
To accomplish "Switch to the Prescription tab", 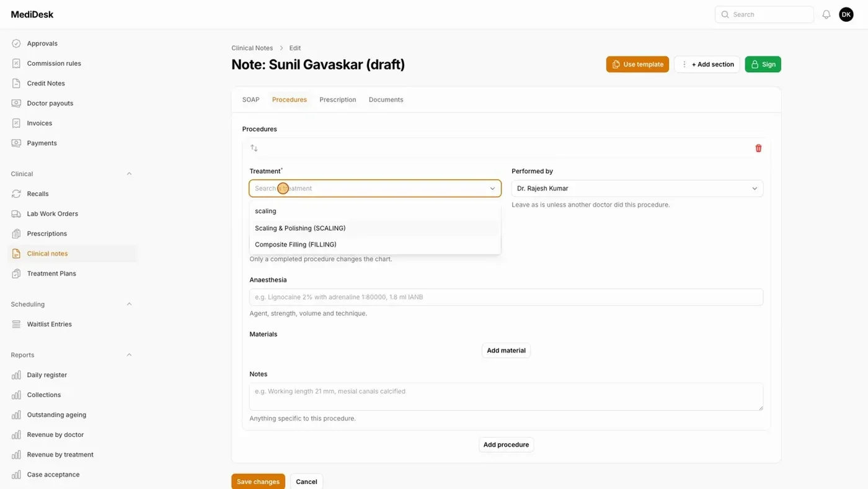I will coord(338,99).
